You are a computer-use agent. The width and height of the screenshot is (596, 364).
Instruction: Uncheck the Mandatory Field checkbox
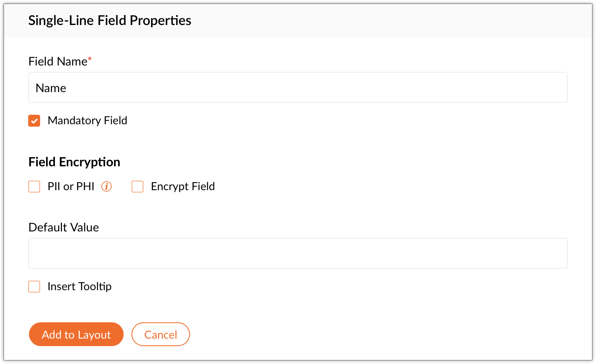tap(34, 121)
